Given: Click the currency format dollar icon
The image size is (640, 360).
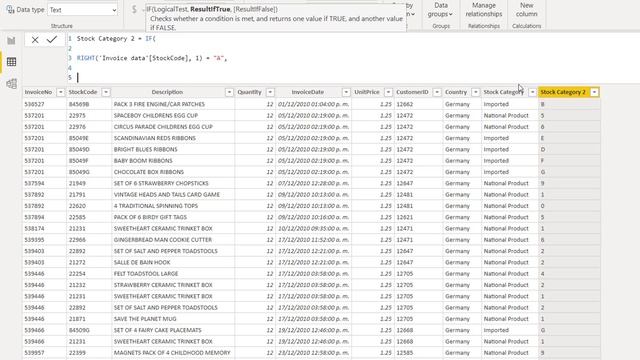Looking at the screenshot, I should click(134, 9).
